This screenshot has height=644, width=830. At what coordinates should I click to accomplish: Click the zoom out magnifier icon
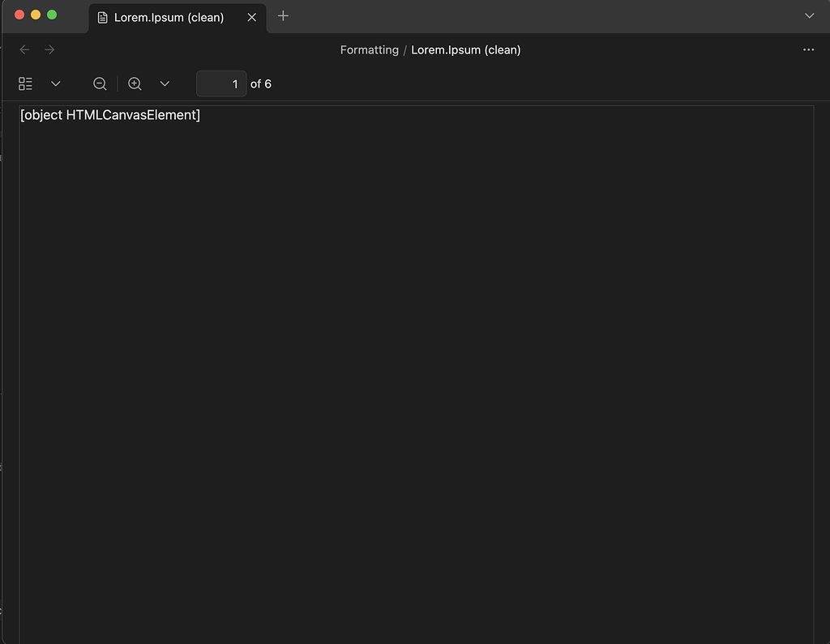coord(100,83)
